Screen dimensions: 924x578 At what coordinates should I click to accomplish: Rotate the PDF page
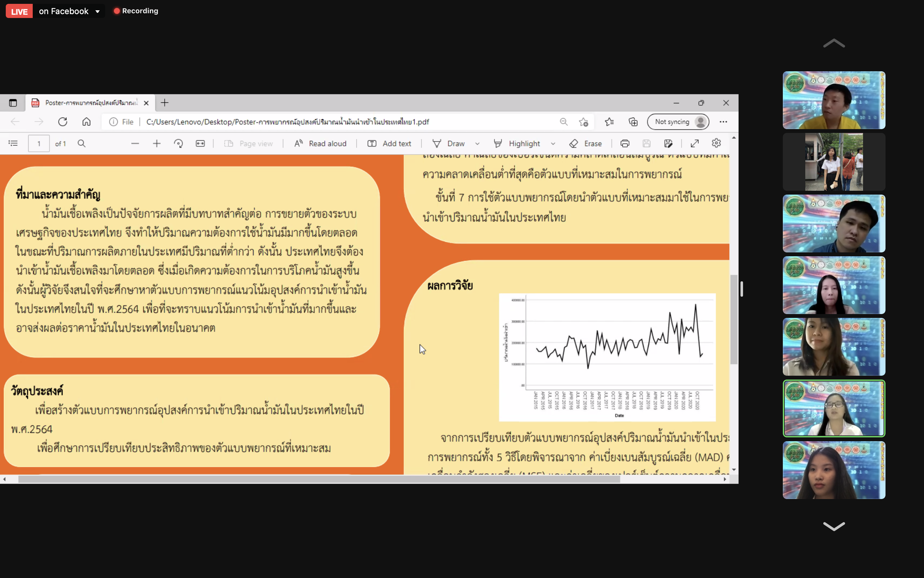pos(178,143)
